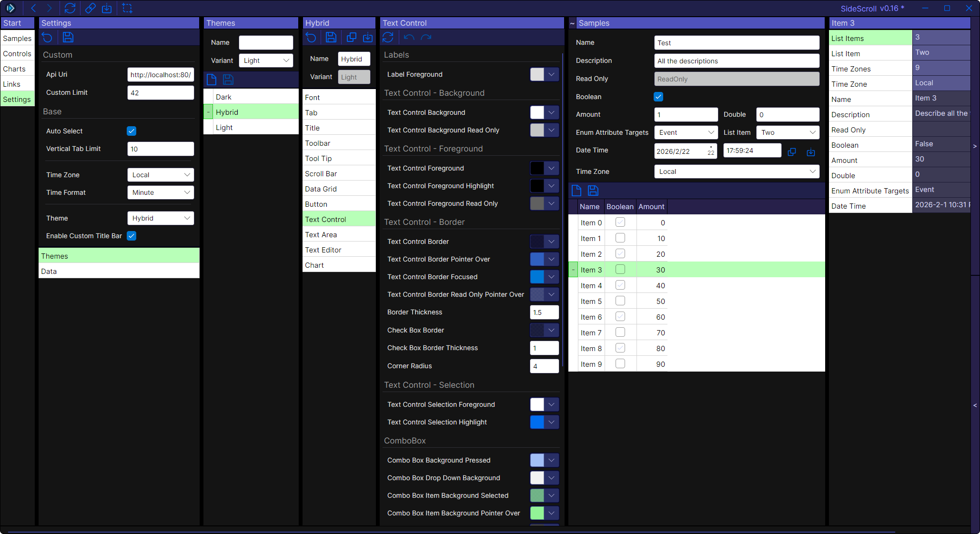Expand the Enum Attribute Targets dropdown
The width and height of the screenshot is (980, 534).
click(686, 132)
